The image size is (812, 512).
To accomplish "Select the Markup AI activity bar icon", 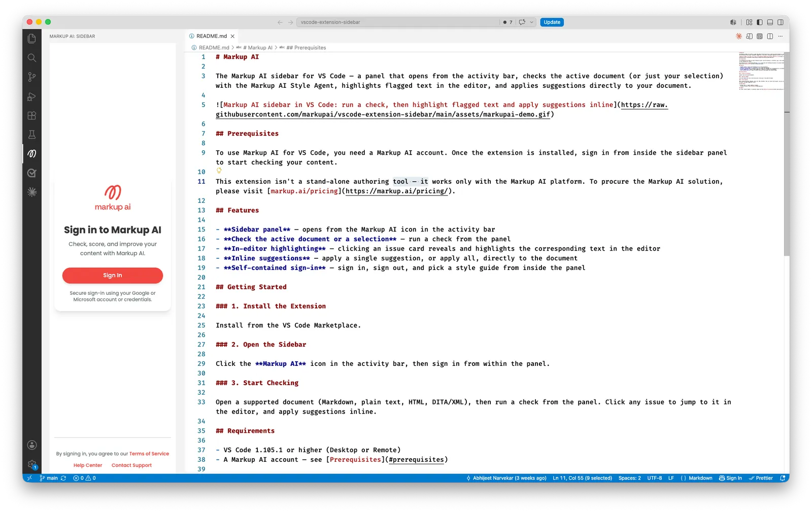I will [32, 154].
